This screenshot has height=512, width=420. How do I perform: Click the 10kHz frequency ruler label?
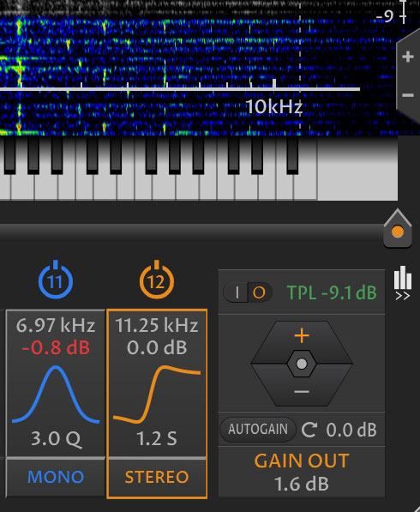pos(274,106)
